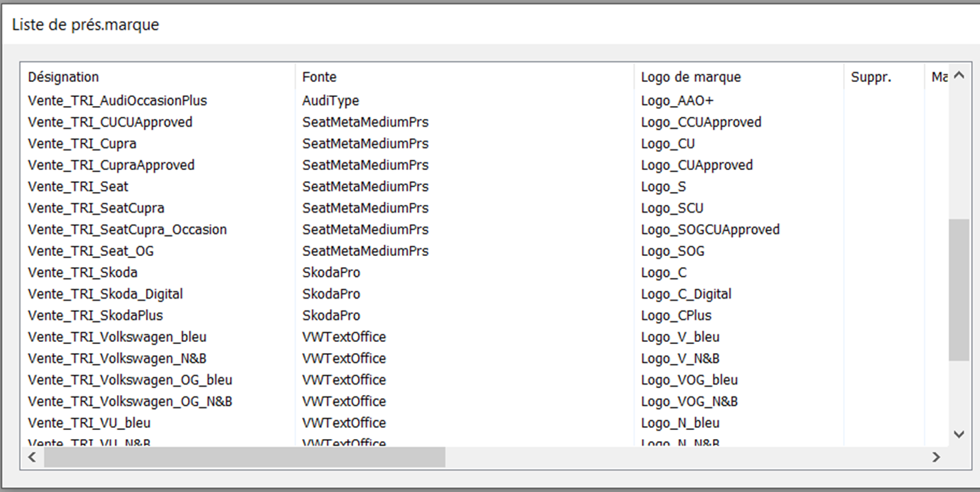Click the horizontal scrollbar thumb

[x=244, y=457]
